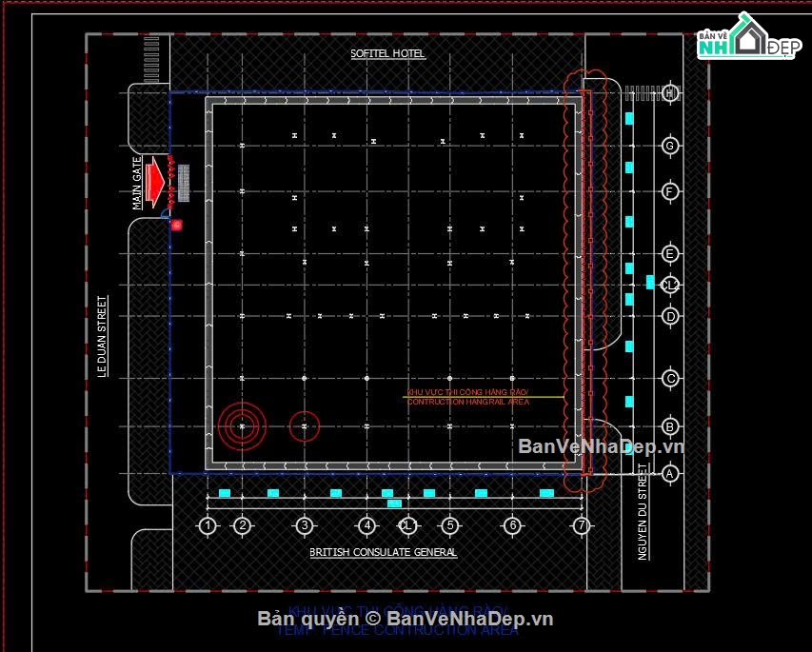Screen dimensions: 812x652
Task: Click the red square marker near gate
Action: point(177,225)
